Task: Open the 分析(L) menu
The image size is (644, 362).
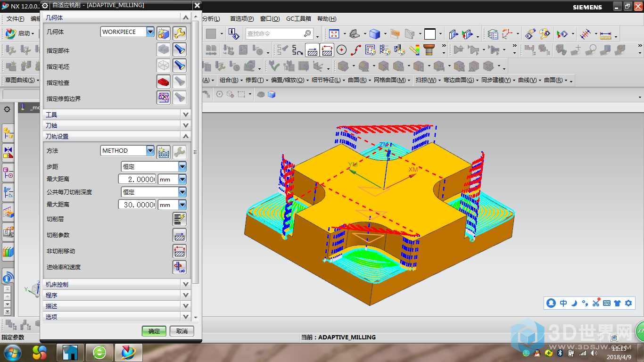Action: [211, 19]
